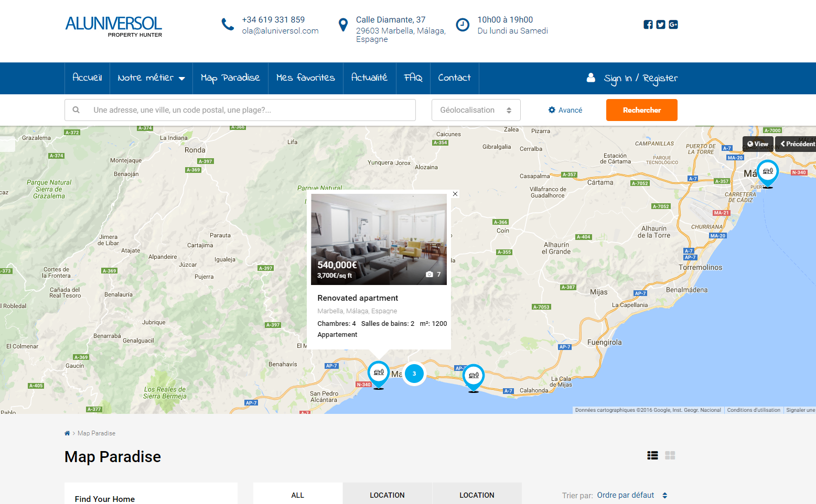Click the home breadcrumb icon
This screenshot has height=504, width=816.
coord(67,433)
